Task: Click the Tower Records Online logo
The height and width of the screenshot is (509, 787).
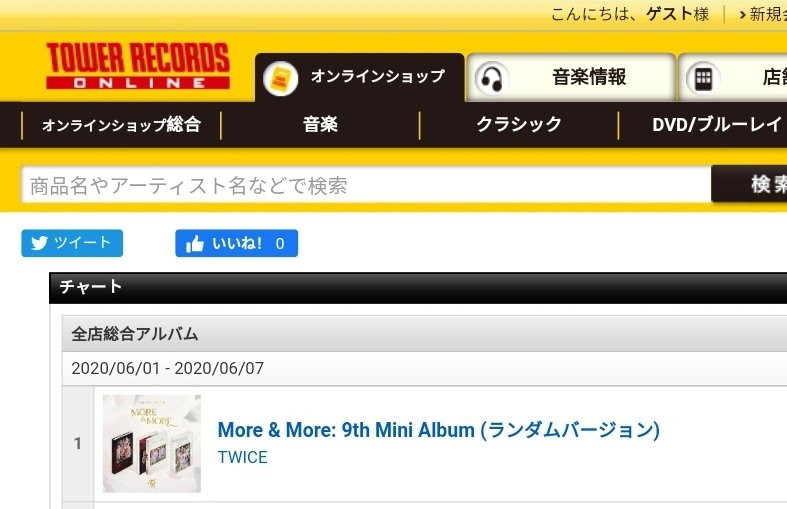Action: pyautogui.click(x=138, y=66)
